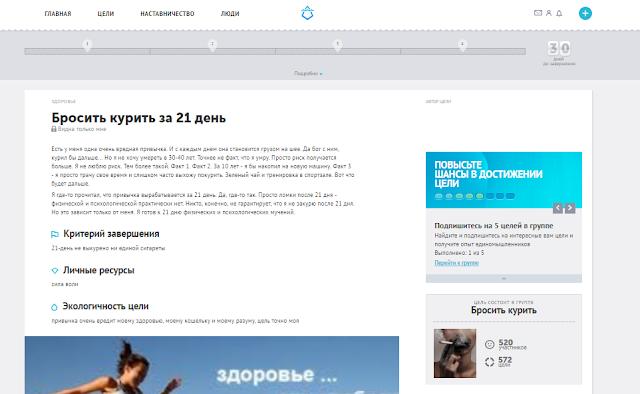
Task: Open the messages envelope icon
Action: [538, 13]
